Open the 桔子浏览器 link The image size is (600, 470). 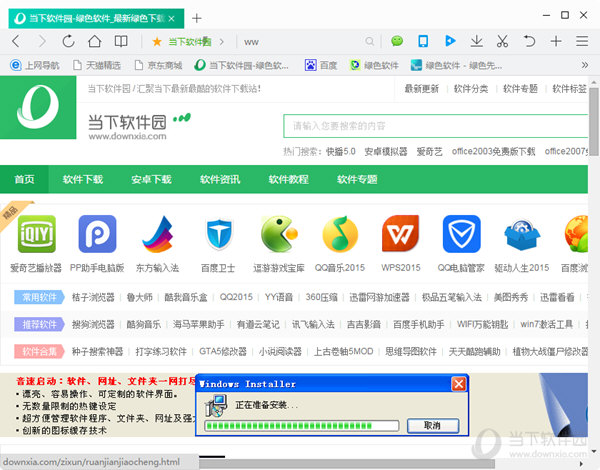93,297
